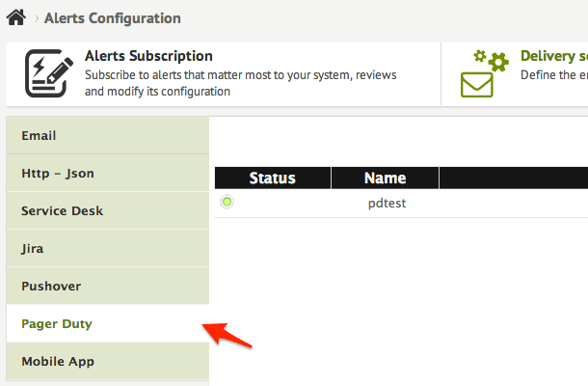The height and width of the screenshot is (386, 588).
Task: Click the Home icon in breadcrumb
Action: pyautogui.click(x=15, y=17)
